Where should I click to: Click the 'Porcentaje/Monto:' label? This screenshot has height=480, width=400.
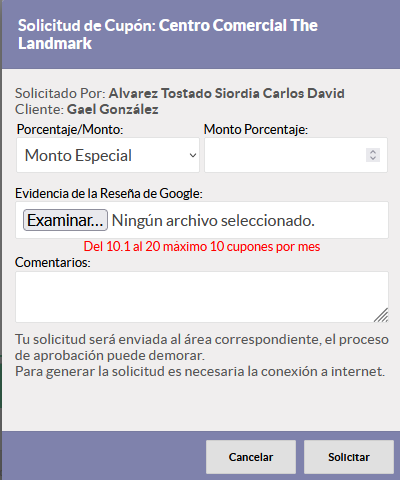click(x=70, y=129)
